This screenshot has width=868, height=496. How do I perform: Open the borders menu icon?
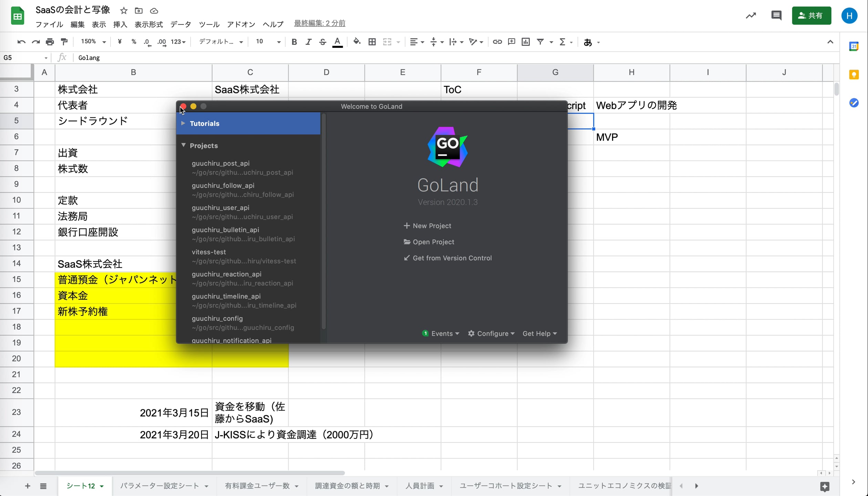tap(372, 42)
